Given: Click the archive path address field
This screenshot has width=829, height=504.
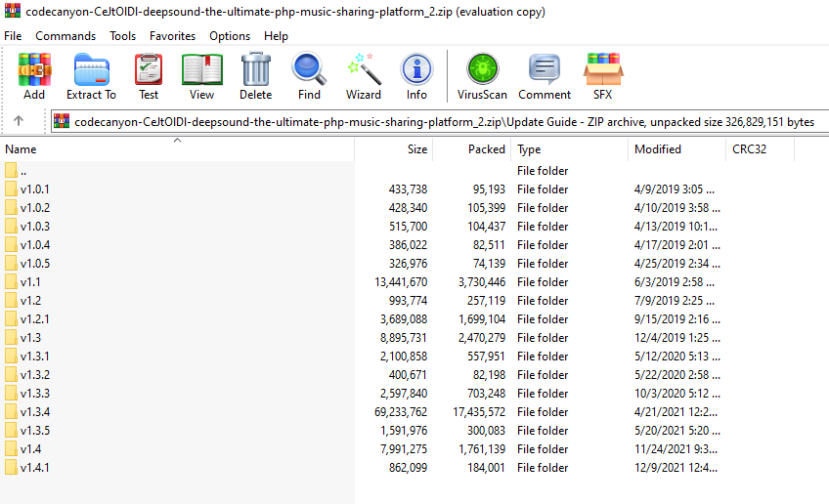Looking at the screenshot, I should pos(440,122).
